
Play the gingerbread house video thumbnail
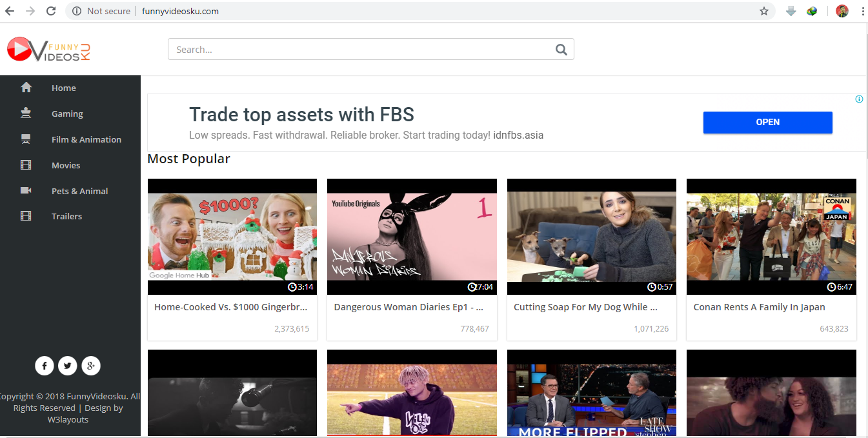click(232, 237)
